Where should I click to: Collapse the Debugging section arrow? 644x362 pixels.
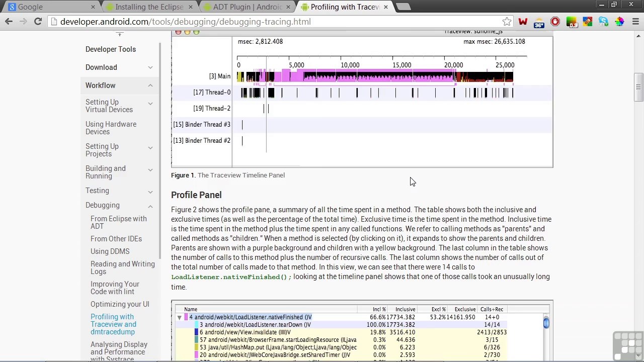150,206
